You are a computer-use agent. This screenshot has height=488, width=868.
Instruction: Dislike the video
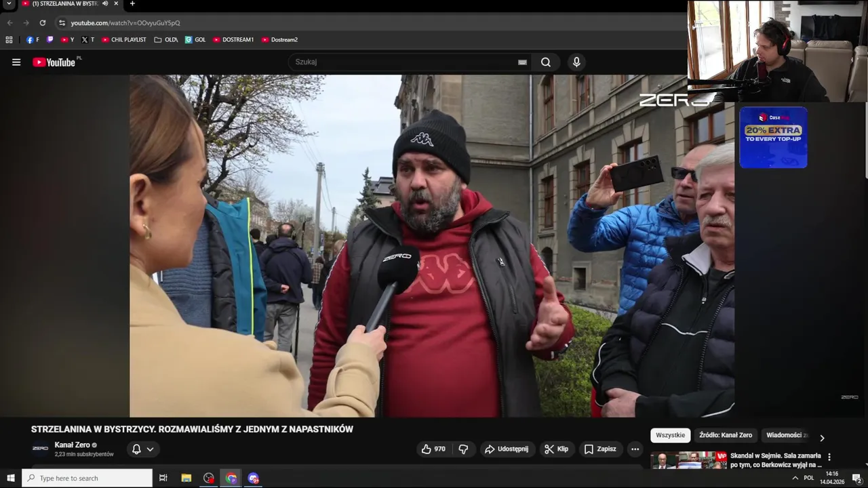click(464, 449)
